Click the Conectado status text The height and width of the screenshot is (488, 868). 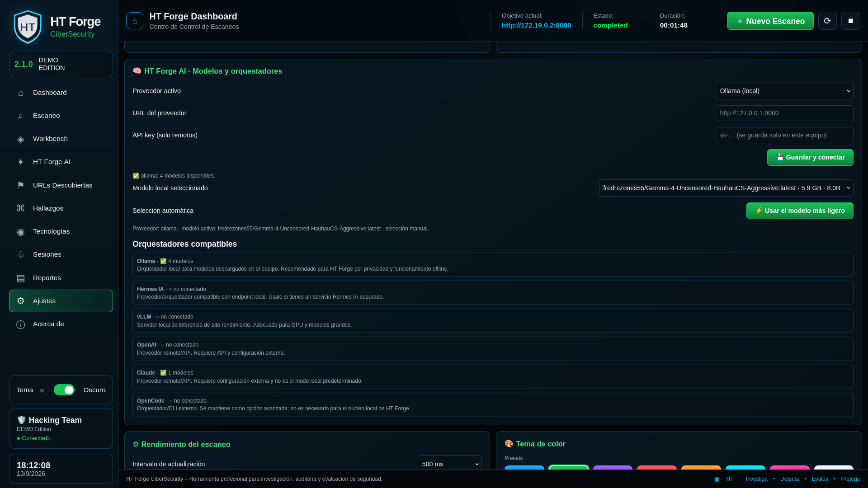33,438
